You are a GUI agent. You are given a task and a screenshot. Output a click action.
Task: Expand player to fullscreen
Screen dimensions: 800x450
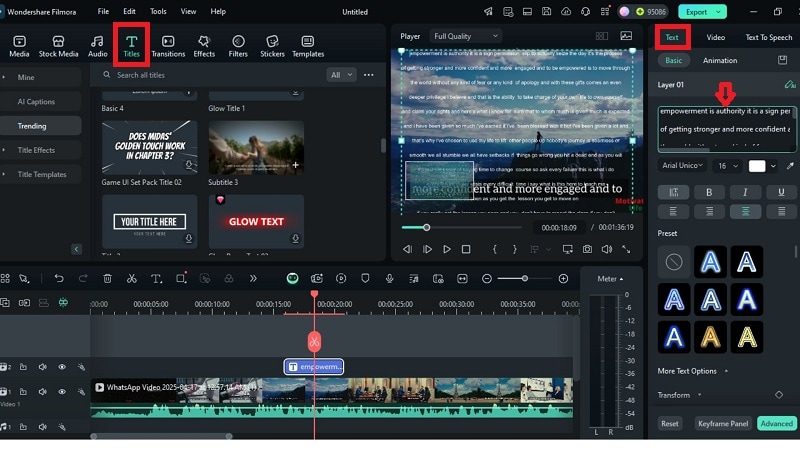[x=626, y=249]
